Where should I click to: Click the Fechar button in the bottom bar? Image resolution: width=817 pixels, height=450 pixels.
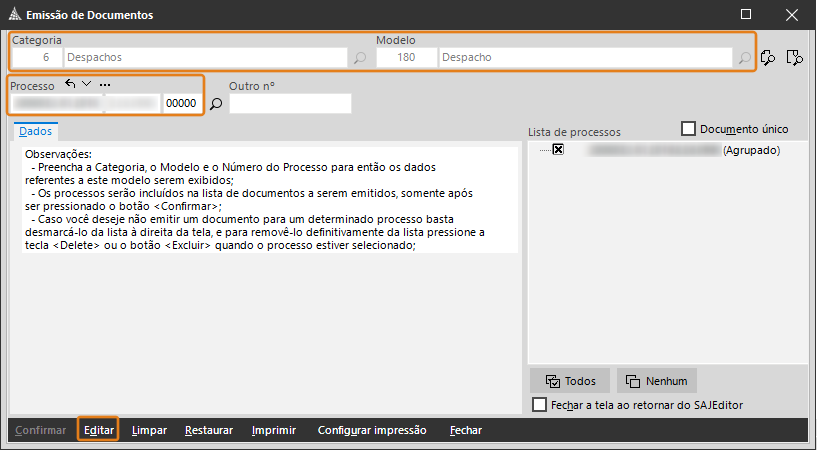(x=466, y=430)
